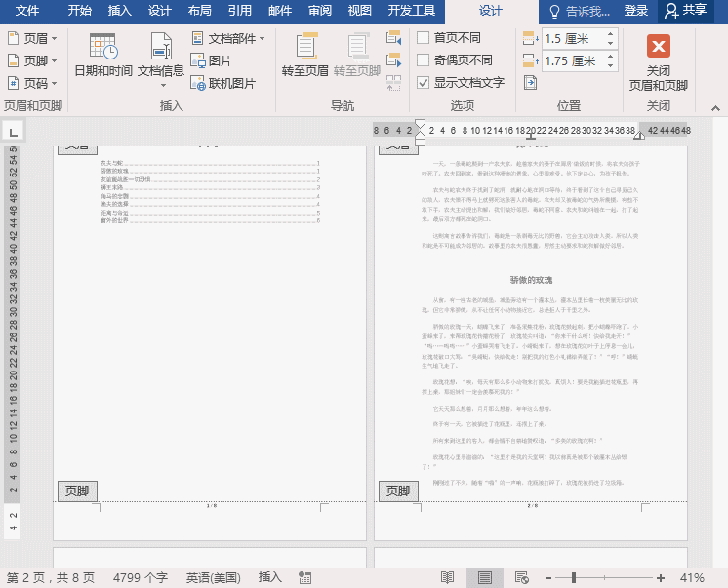Switch to the 邮件 mailings tab
The image size is (728, 588).
(x=280, y=10)
